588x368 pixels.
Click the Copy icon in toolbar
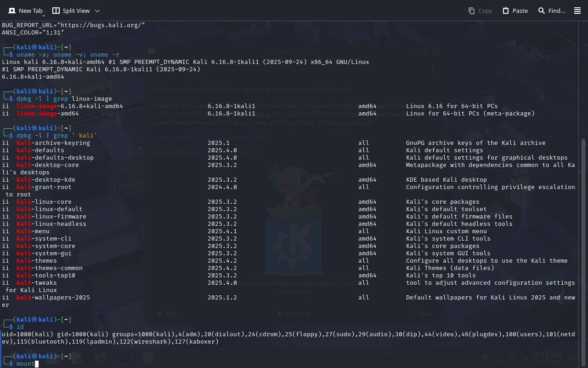(x=472, y=11)
